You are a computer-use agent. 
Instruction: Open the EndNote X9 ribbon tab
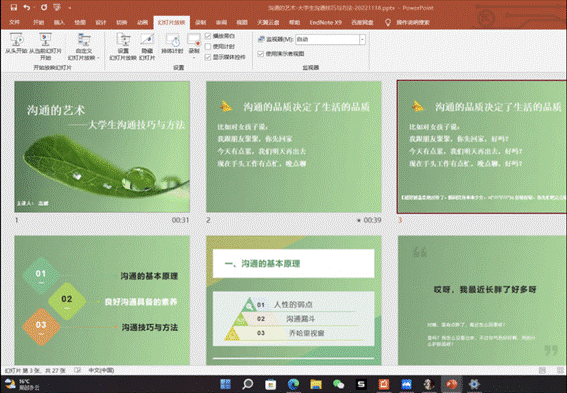pyautogui.click(x=325, y=22)
